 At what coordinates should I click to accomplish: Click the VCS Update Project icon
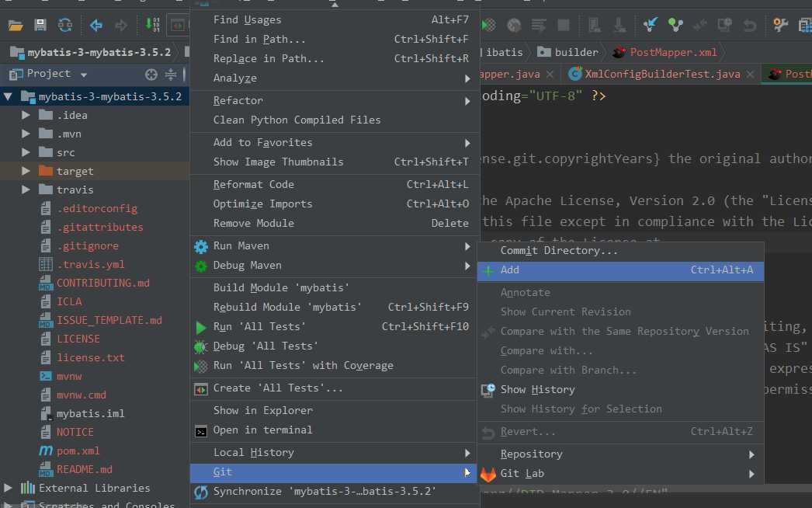pyautogui.click(x=651, y=24)
